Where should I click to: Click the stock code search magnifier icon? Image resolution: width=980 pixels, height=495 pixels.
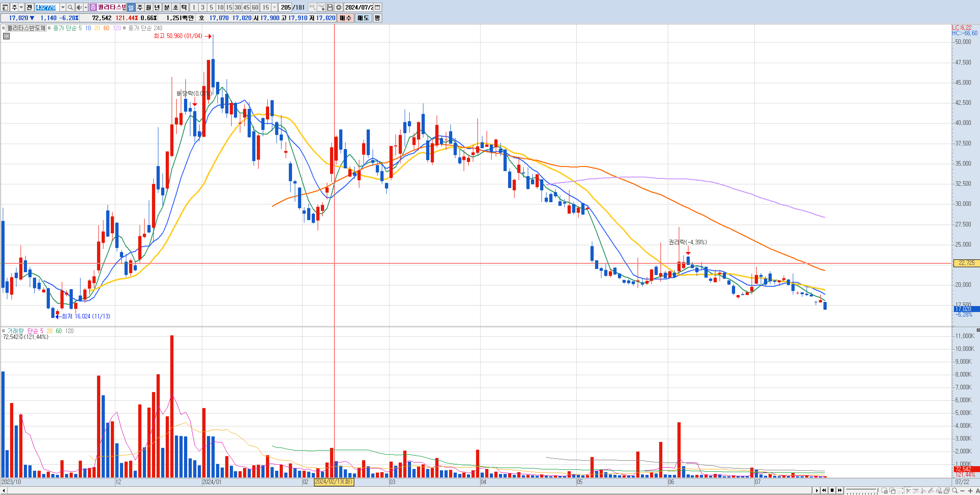pos(70,7)
